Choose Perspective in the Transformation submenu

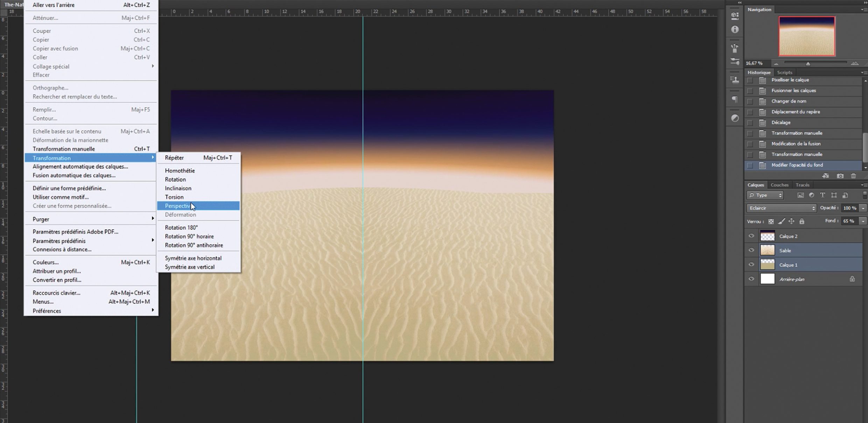tap(198, 206)
